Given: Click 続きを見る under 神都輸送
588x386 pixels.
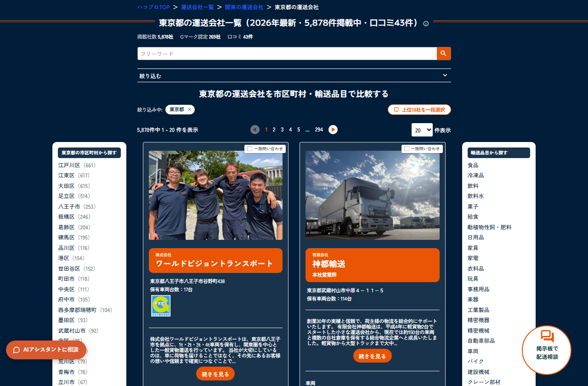Looking at the screenshot, I should pos(373,356).
